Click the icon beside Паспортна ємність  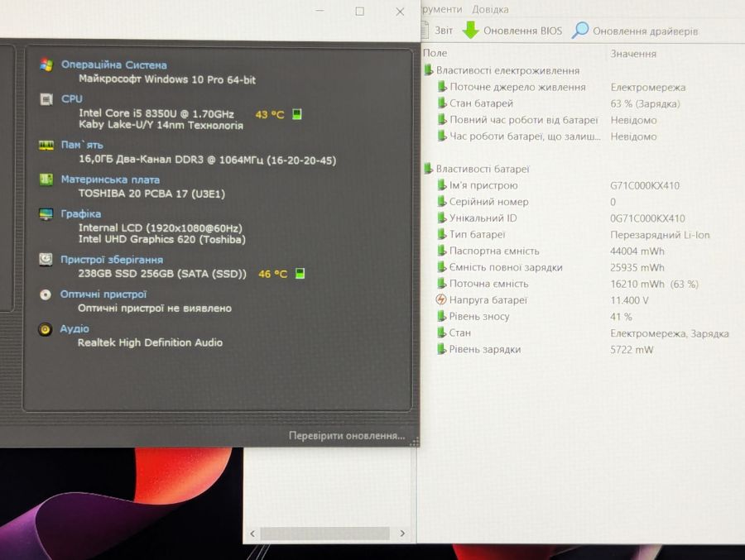click(441, 251)
